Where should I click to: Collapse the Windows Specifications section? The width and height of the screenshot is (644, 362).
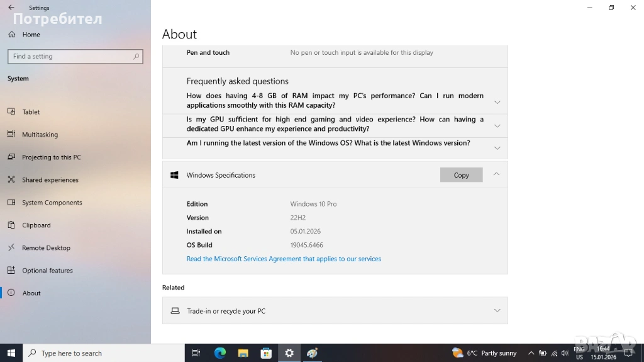coord(496,174)
